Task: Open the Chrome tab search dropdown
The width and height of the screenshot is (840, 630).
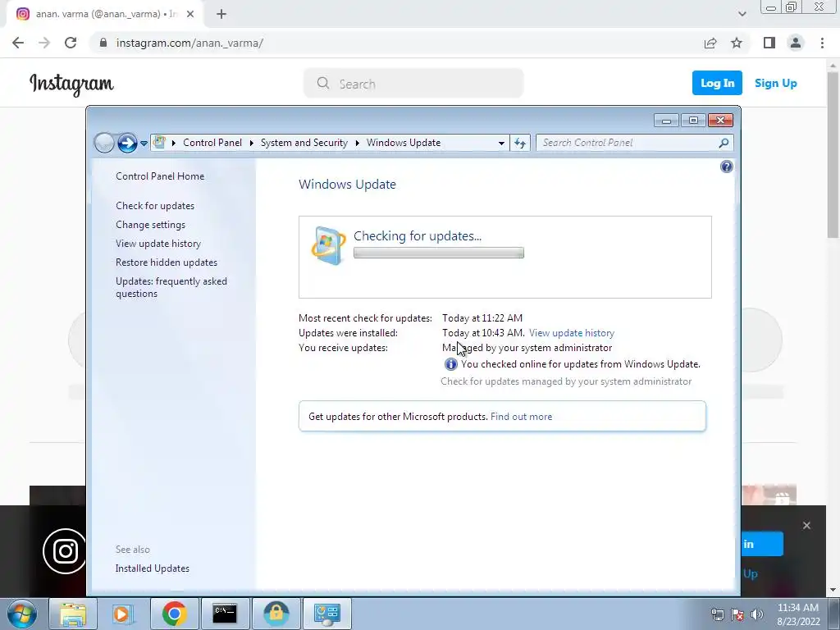Action: (x=742, y=14)
